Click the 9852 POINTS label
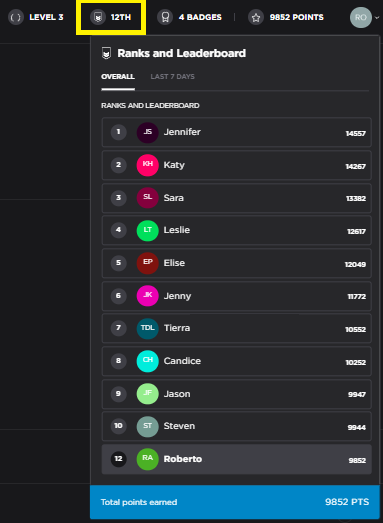Image resolution: width=383 pixels, height=523 pixels. click(297, 17)
